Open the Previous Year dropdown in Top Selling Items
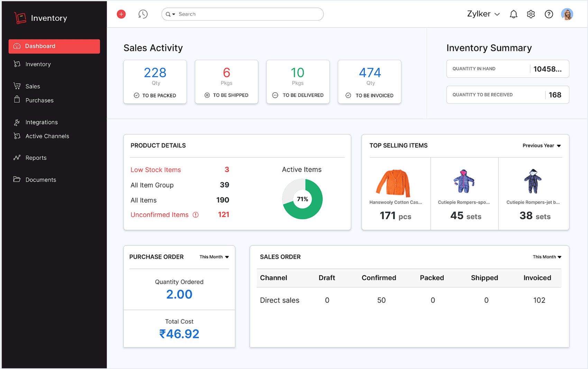The image size is (588, 369). coord(541,145)
